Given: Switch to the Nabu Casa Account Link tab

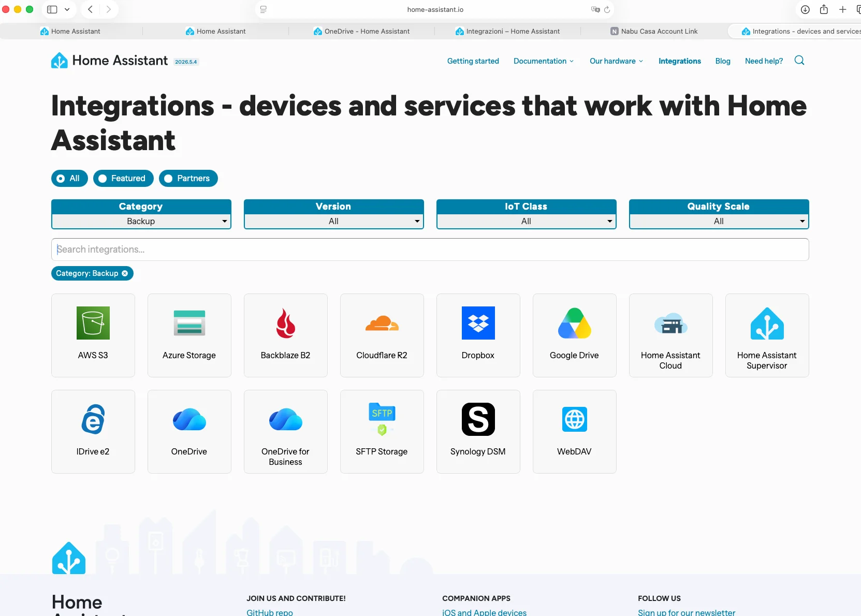Looking at the screenshot, I should click(654, 31).
